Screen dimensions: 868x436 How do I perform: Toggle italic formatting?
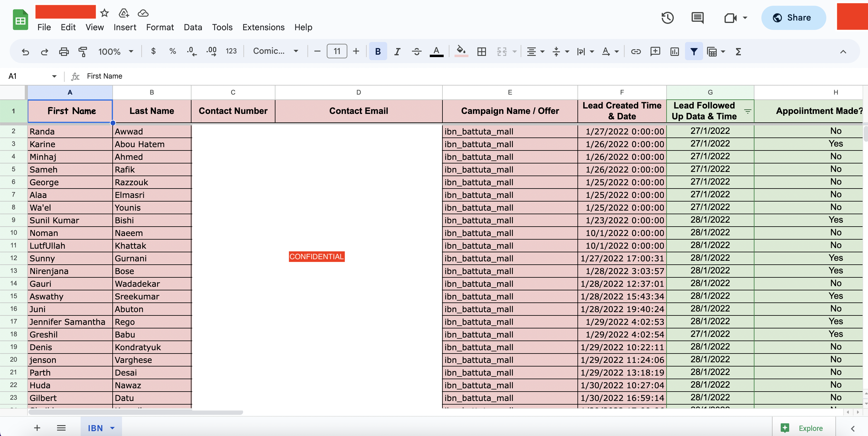tap(397, 52)
